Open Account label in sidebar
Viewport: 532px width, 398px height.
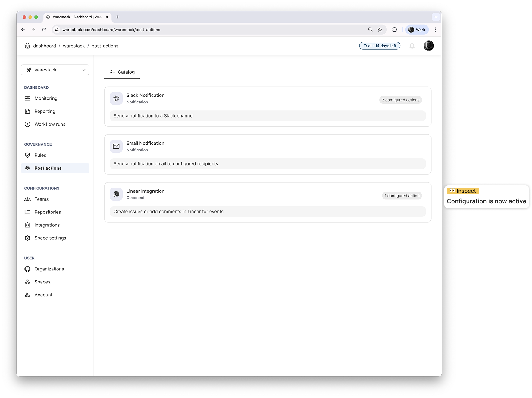pos(43,295)
